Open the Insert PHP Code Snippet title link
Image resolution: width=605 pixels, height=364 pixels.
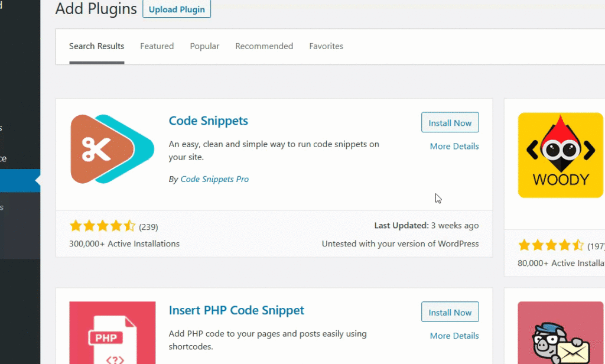pyautogui.click(x=236, y=310)
